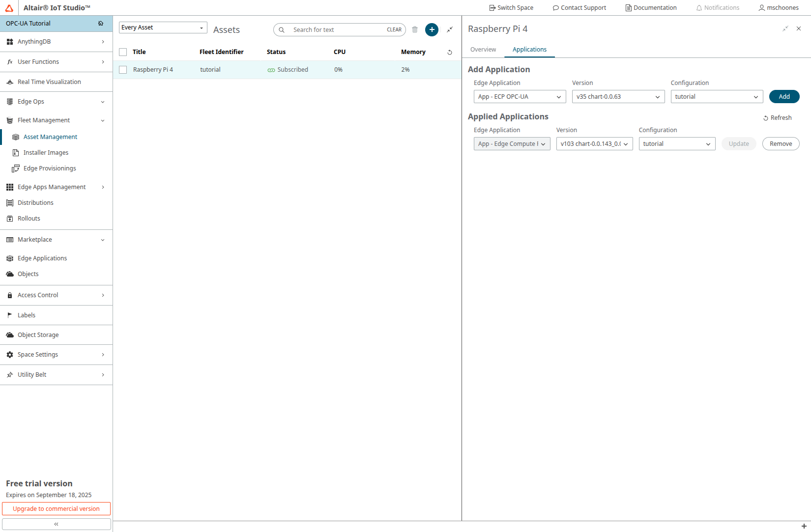Select the Applications tab
The height and width of the screenshot is (532, 811).
(x=529, y=50)
